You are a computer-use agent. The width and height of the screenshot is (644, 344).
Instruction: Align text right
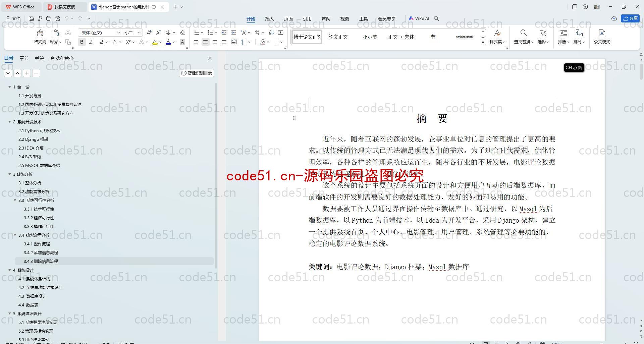tap(215, 42)
